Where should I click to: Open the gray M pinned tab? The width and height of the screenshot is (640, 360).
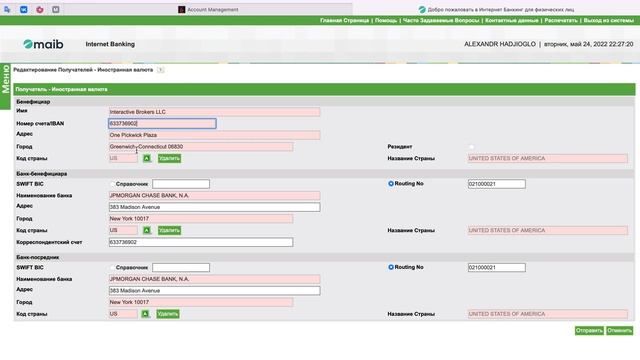point(56,9)
